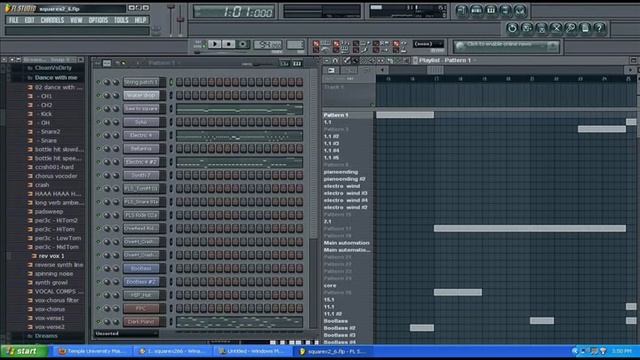This screenshot has width=640, height=360.
Task: Select Pattern 1 row in playlist
Action: [347, 115]
